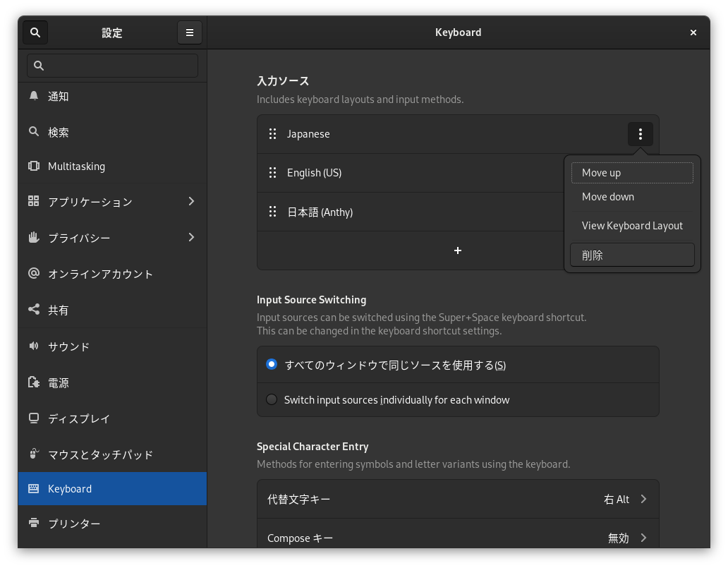Close the Settings window
728x568 pixels.
click(x=693, y=32)
